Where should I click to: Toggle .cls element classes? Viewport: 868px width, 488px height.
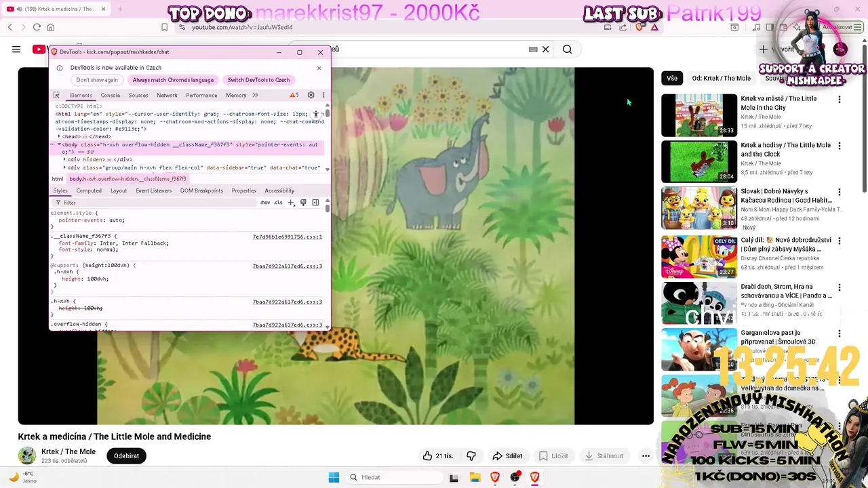tap(278, 203)
